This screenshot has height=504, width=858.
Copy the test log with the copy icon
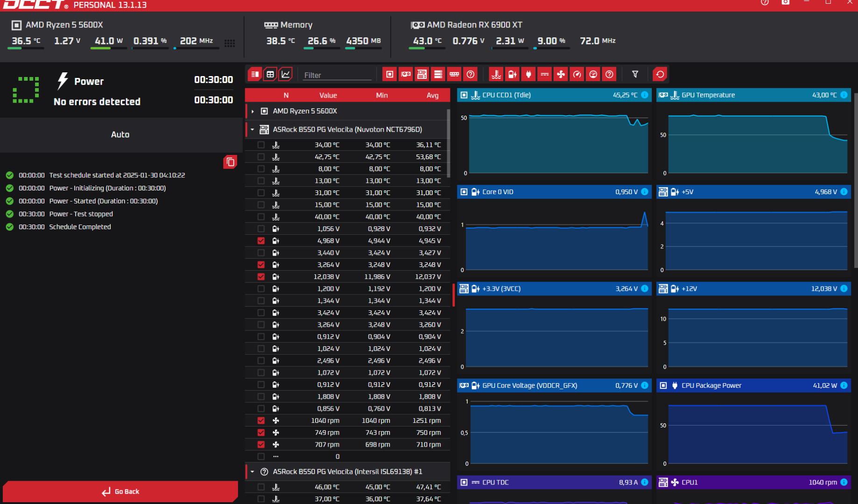point(230,162)
